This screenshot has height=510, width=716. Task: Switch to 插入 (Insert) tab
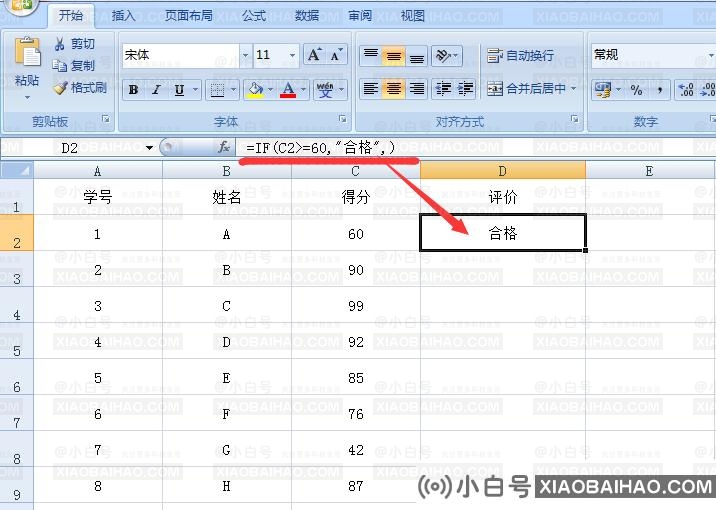124,16
